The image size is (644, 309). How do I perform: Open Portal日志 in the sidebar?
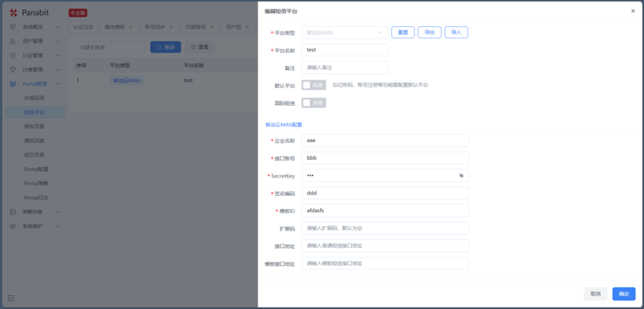point(36,198)
